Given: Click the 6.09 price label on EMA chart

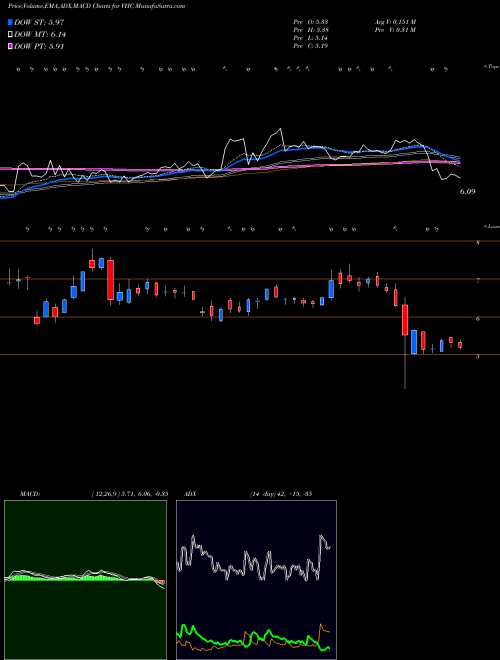Looking at the screenshot, I should coord(467,192).
